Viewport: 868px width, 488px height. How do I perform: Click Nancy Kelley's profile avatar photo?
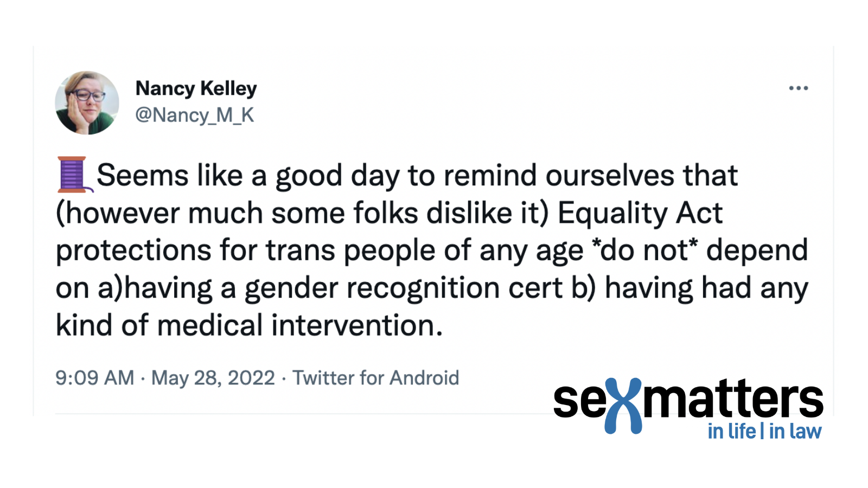coord(87,102)
